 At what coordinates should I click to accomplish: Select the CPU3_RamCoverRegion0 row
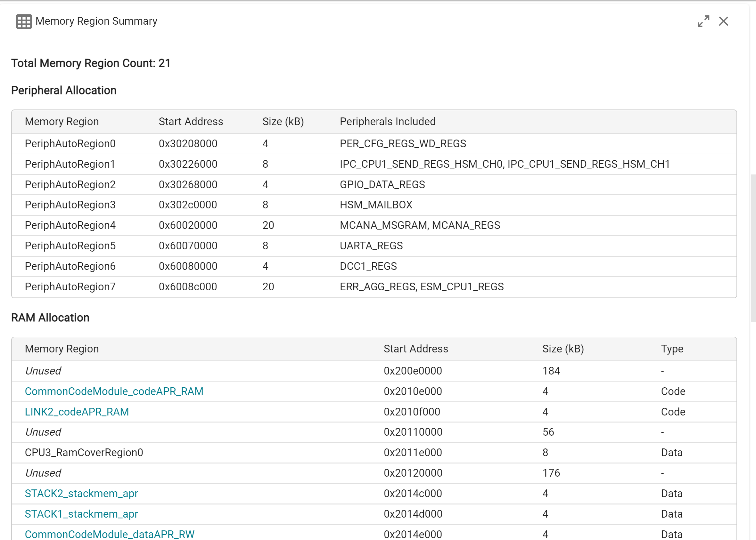tap(84, 453)
